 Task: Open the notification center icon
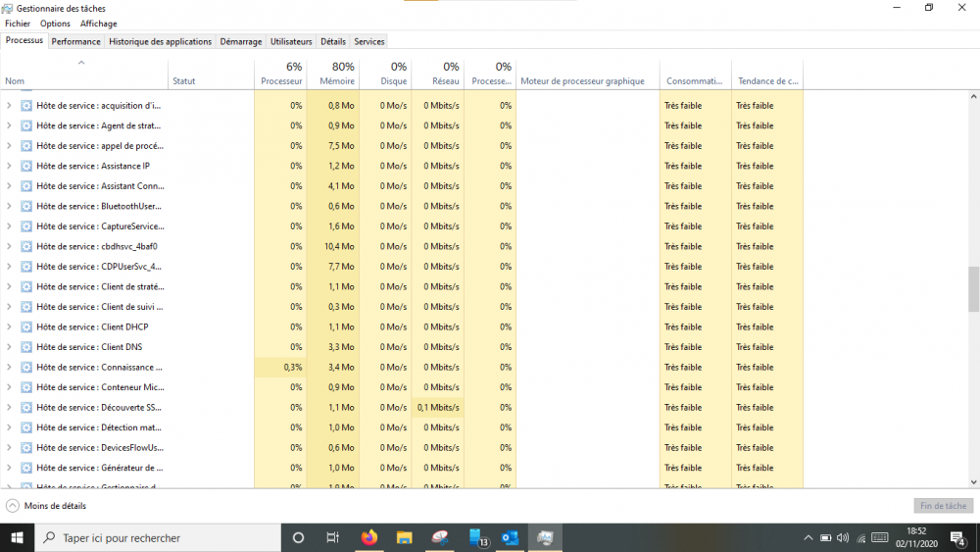957,537
